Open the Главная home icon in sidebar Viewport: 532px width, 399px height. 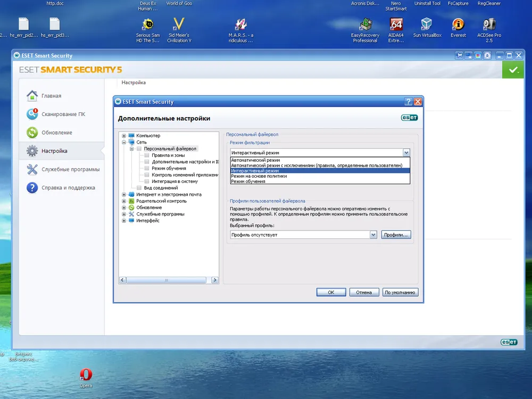point(32,96)
